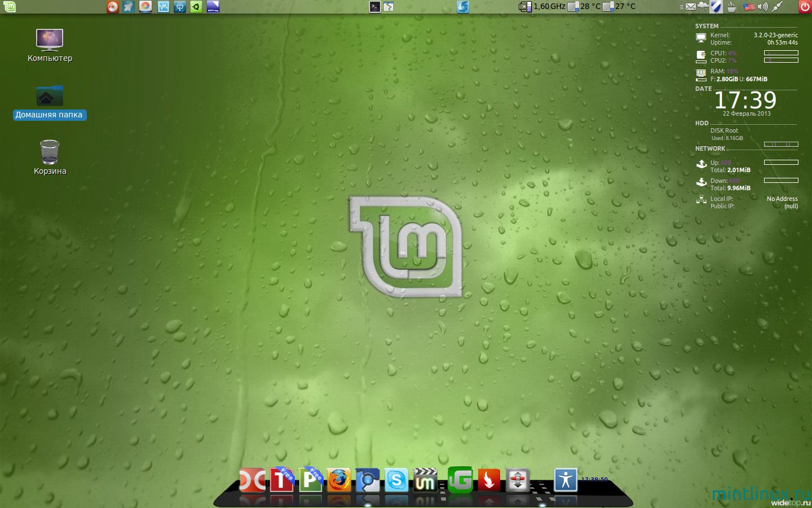Click the 17:39 clock in the system widget

tap(745, 100)
